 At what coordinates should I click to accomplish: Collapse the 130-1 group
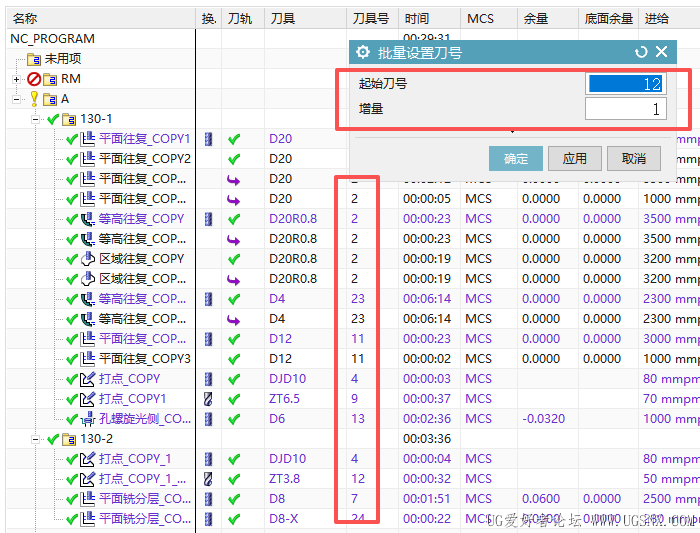click(x=35, y=119)
